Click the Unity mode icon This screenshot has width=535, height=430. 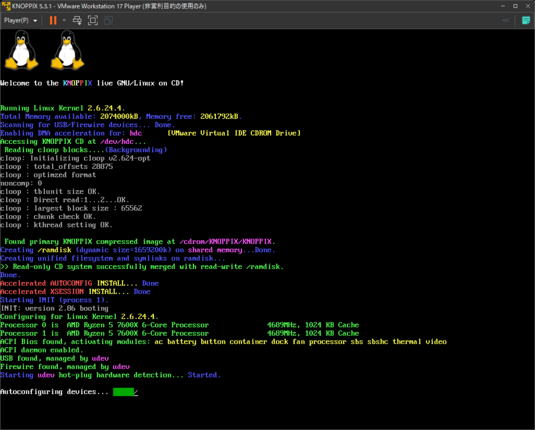pyautogui.click(x=109, y=20)
